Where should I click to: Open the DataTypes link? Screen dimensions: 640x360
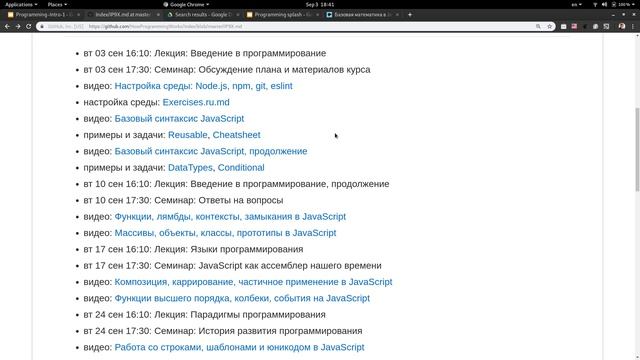coord(190,167)
